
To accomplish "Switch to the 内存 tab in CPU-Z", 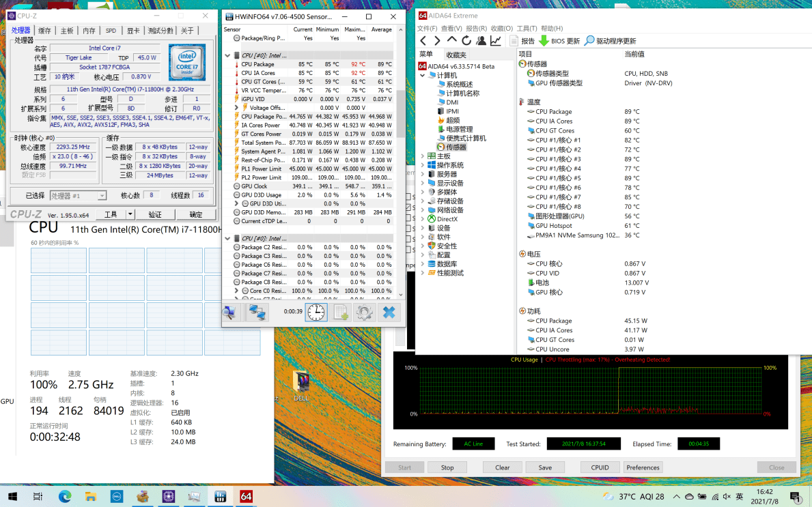I will tap(89, 31).
